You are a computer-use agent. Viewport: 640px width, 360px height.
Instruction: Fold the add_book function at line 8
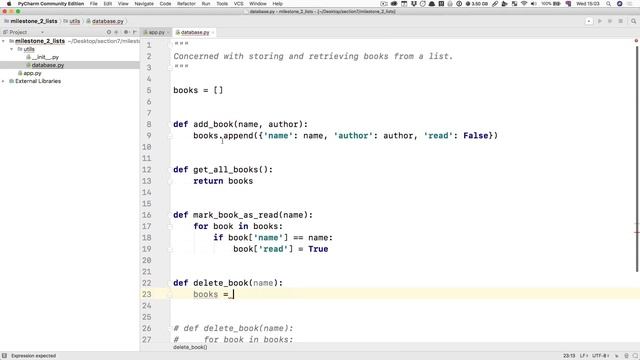coord(170,124)
